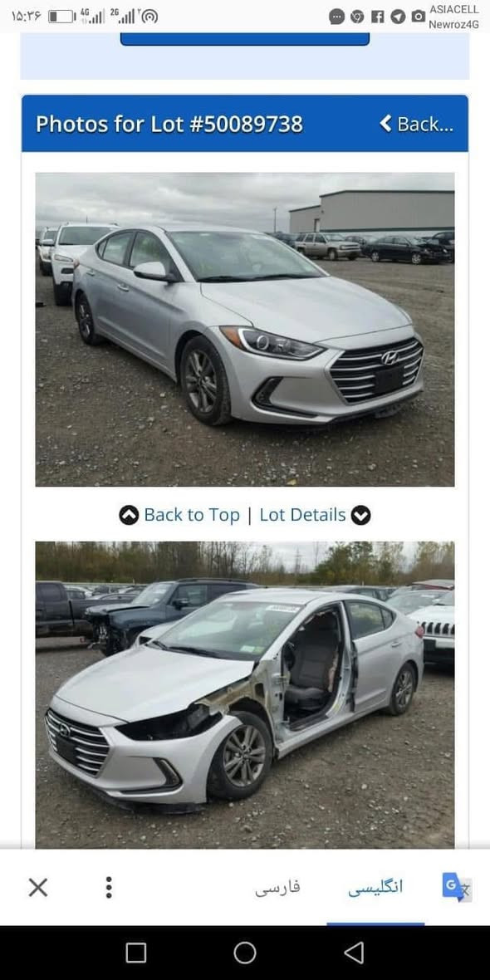Follow the Back to Top link
This screenshot has width=490, height=980.
click(x=192, y=515)
